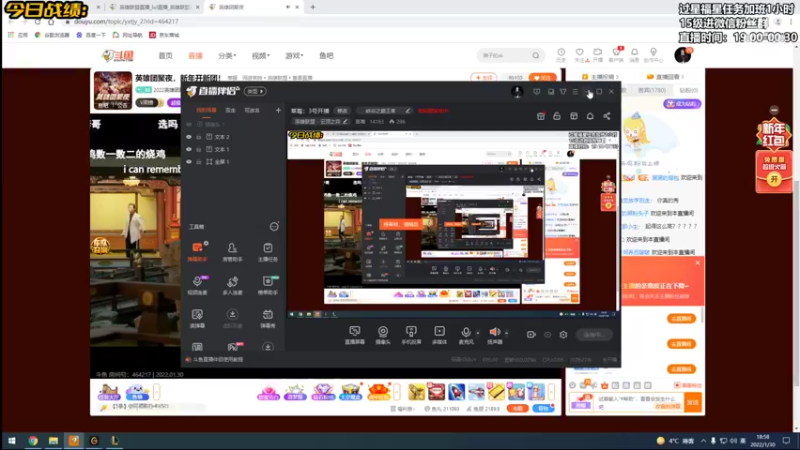800x450 pixels.
Task: Click the 成为钻粉 purple button
Action: [682, 104]
